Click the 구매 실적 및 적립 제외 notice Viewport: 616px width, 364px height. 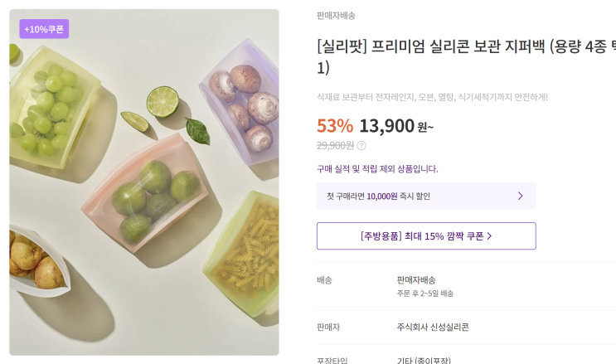[x=377, y=168]
